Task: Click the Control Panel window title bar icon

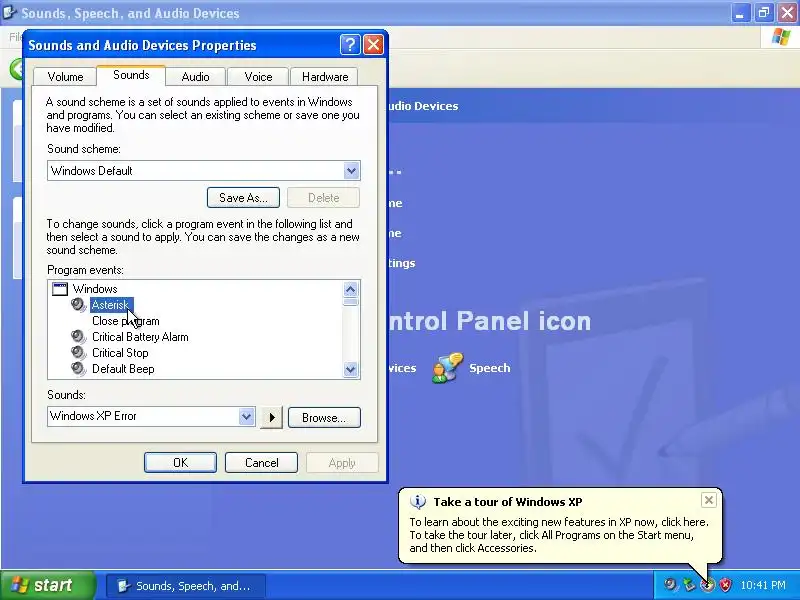Action: pos(9,12)
